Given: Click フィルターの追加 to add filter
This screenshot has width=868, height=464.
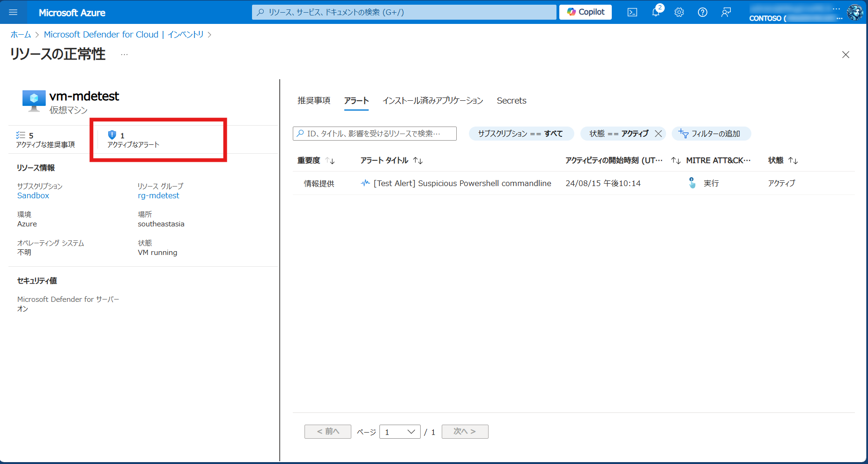Looking at the screenshot, I should pyautogui.click(x=711, y=134).
